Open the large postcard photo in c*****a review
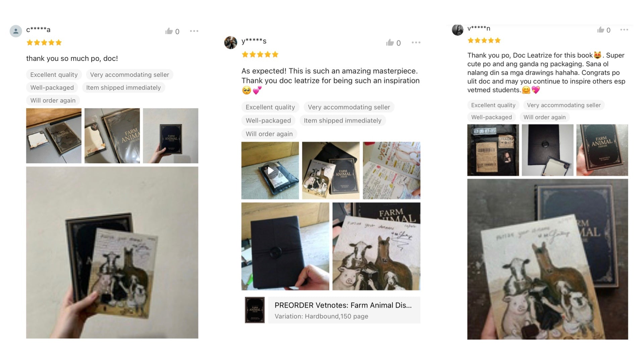 click(112, 252)
